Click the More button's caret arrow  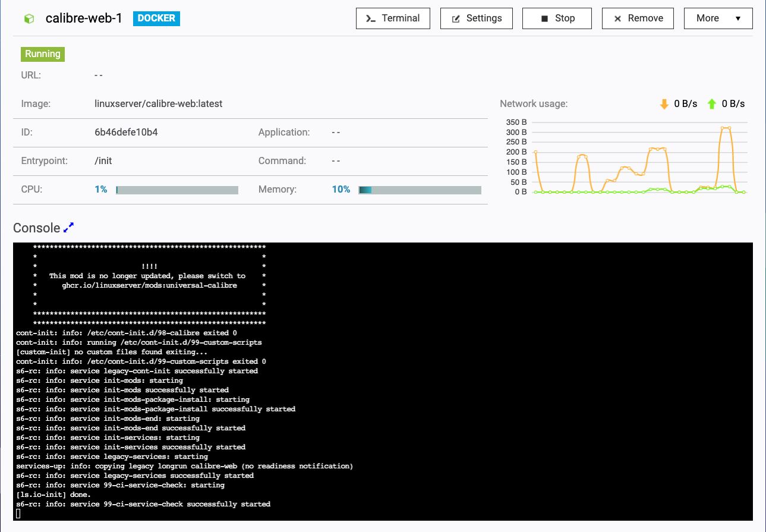coord(737,18)
